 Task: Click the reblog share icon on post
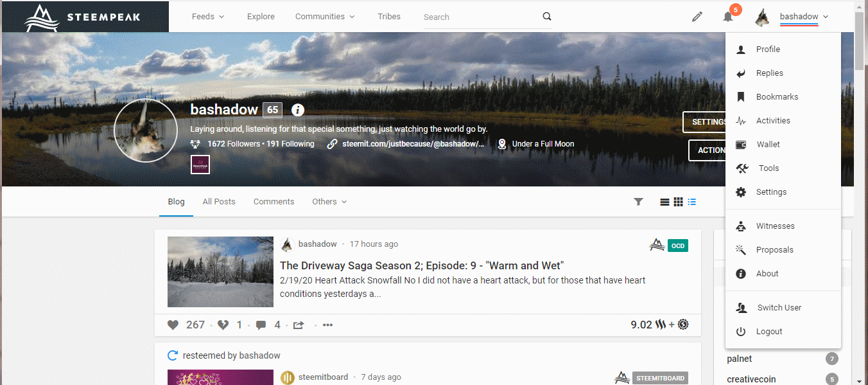(x=299, y=325)
